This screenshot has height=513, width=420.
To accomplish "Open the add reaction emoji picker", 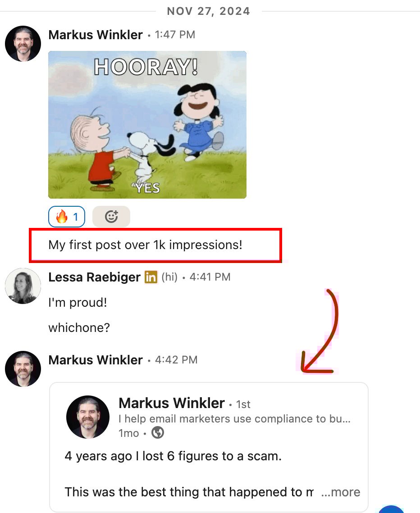I will coord(111,217).
